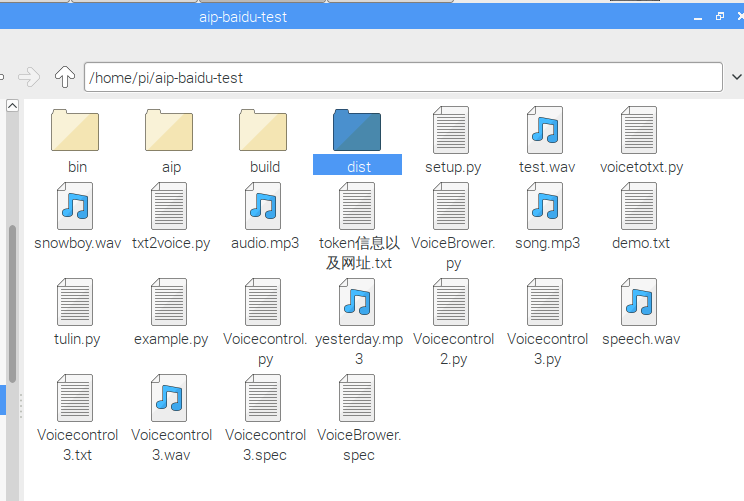Select the build folder icon
Viewport: 744px width, 501px height.
click(263, 130)
